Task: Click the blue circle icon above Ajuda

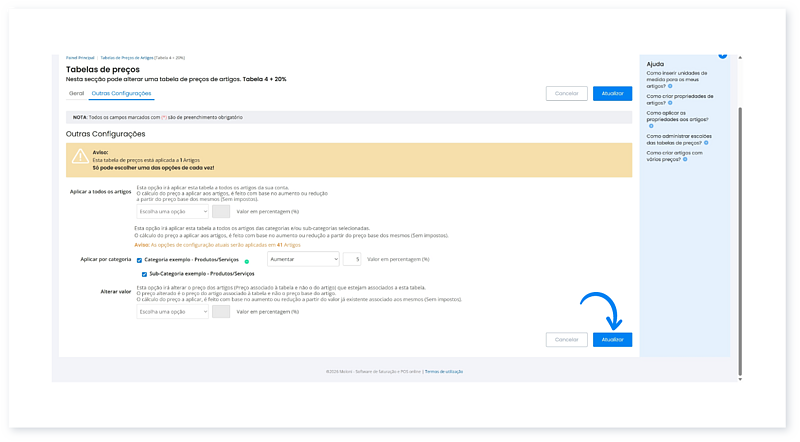Action: tap(722, 54)
